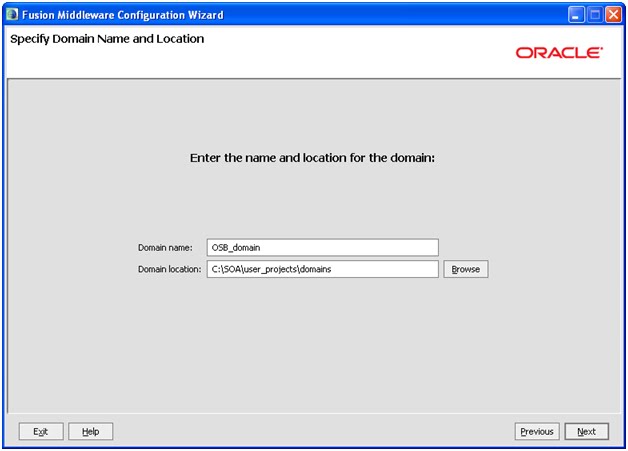Click the Domain name input field

pos(322,248)
